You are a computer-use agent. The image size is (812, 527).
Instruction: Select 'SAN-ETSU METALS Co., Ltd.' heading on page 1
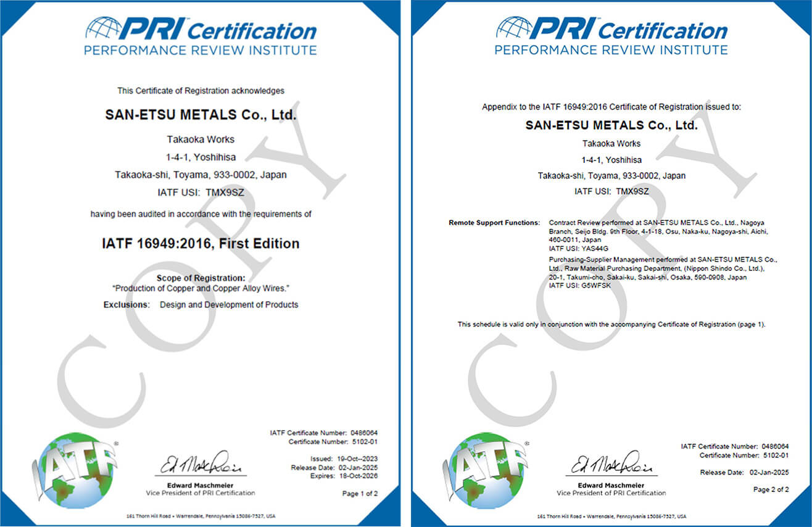[x=201, y=115]
